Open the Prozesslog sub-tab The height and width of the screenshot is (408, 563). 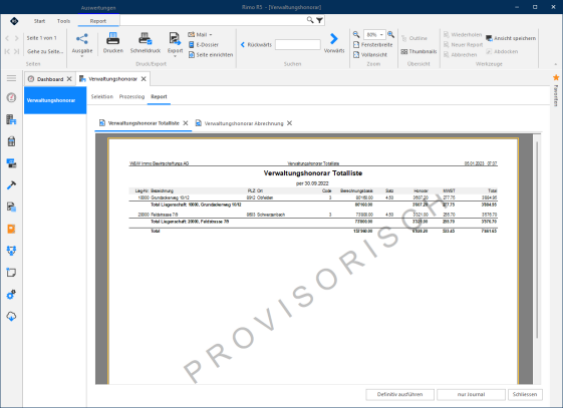pyautogui.click(x=132, y=97)
